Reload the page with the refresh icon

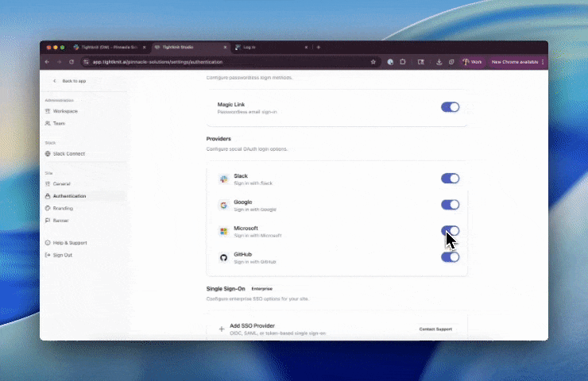(x=72, y=62)
